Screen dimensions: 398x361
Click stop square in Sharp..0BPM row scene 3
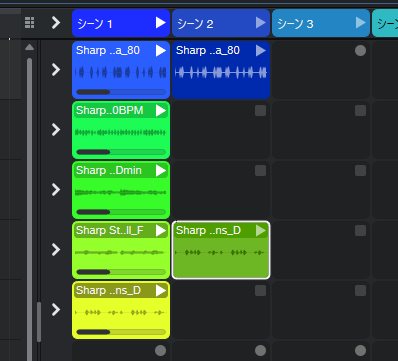(360, 111)
